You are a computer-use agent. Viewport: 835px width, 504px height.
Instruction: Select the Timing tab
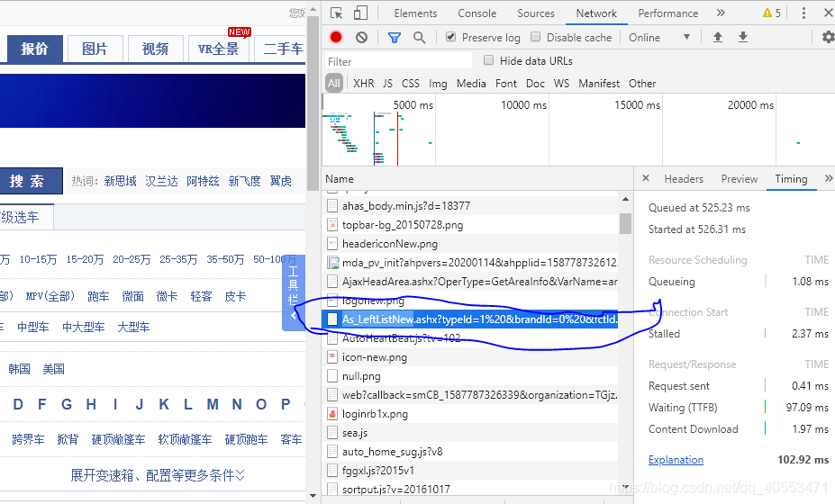791,179
